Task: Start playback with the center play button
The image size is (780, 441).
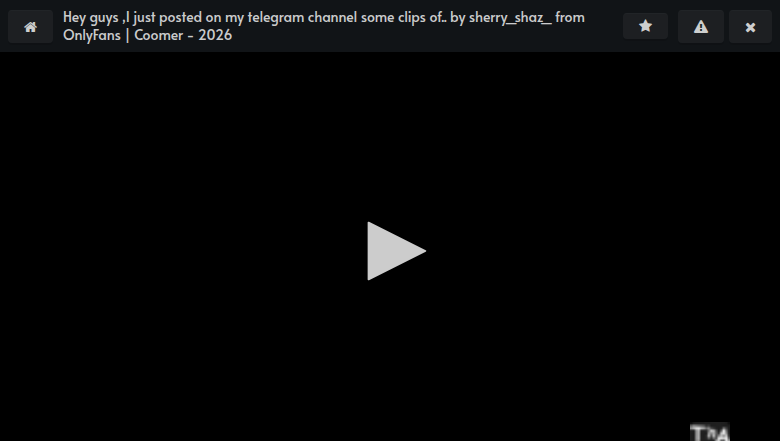Action: click(x=396, y=251)
